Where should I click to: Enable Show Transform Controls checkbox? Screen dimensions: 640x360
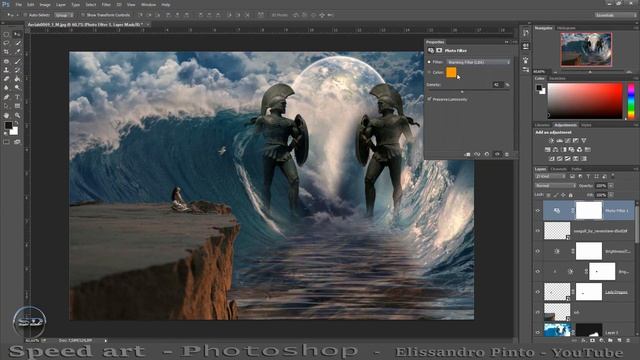[83, 15]
